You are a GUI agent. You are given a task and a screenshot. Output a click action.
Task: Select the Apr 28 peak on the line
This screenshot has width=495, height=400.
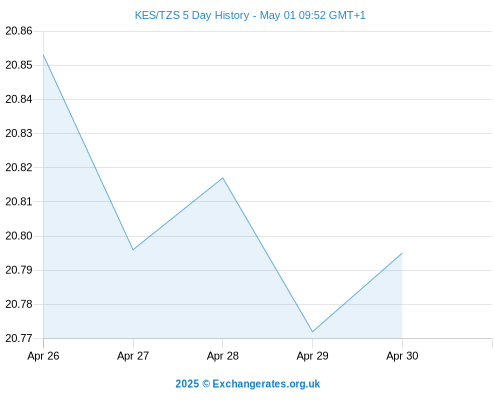click(223, 178)
